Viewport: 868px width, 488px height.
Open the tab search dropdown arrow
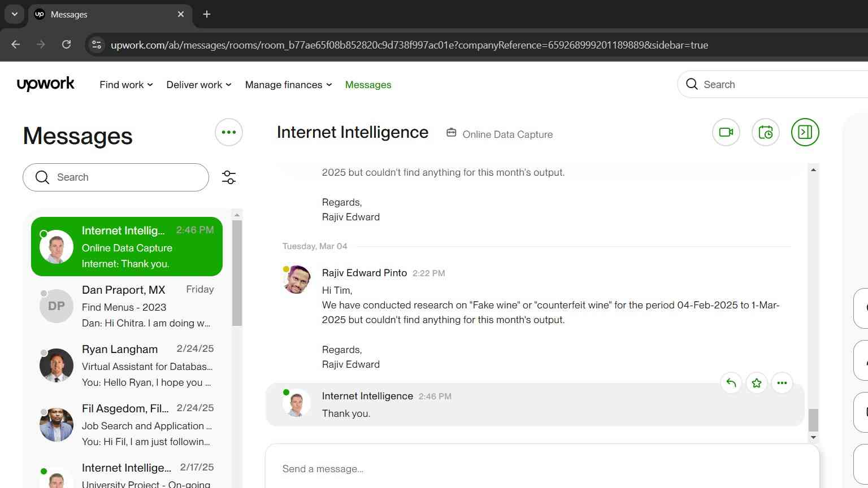[x=14, y=14]
